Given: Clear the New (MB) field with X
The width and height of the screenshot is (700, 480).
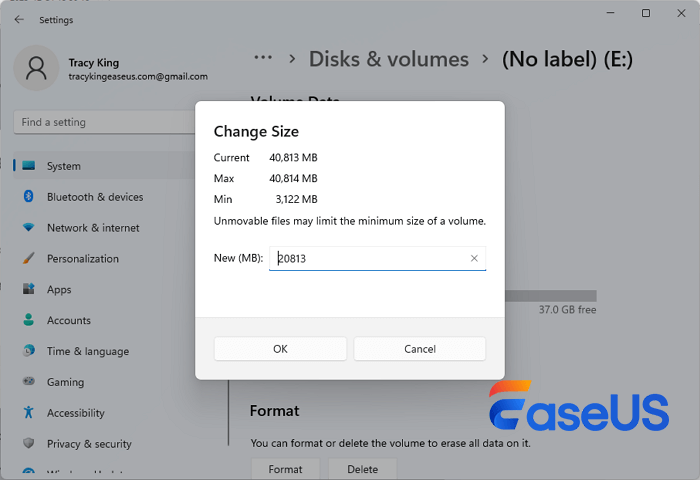Looking at the screenshot, I should point(474,258).
